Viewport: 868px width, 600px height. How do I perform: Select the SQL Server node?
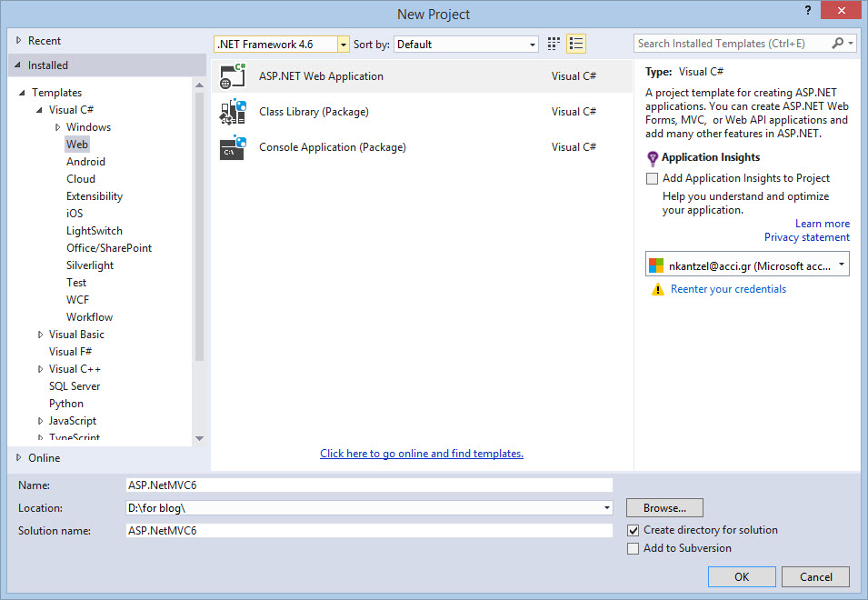[75, 386]
